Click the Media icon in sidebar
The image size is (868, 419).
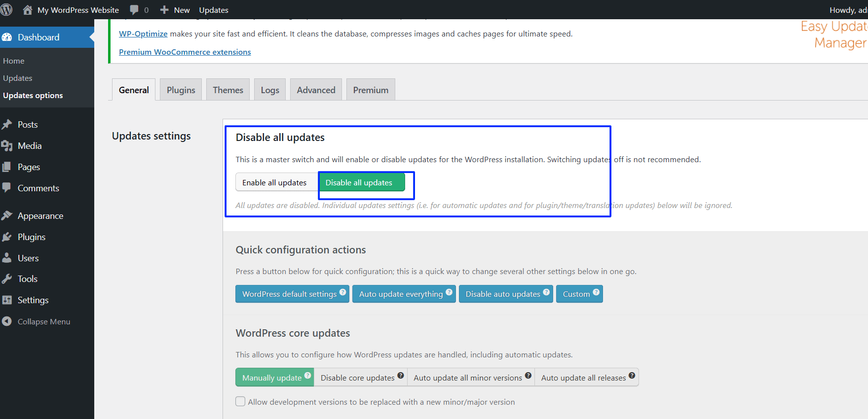(7, 146)
